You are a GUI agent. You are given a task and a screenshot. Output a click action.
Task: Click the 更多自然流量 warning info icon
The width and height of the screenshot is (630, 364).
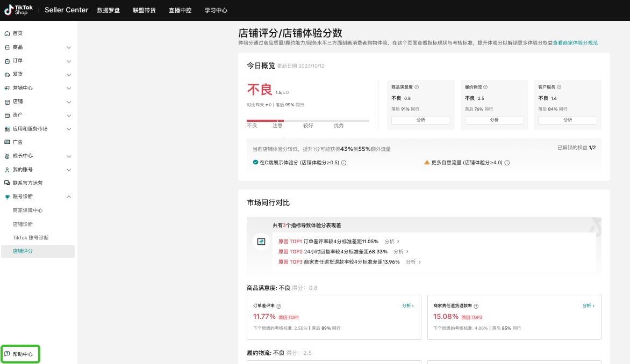click(x=507, y=162)
